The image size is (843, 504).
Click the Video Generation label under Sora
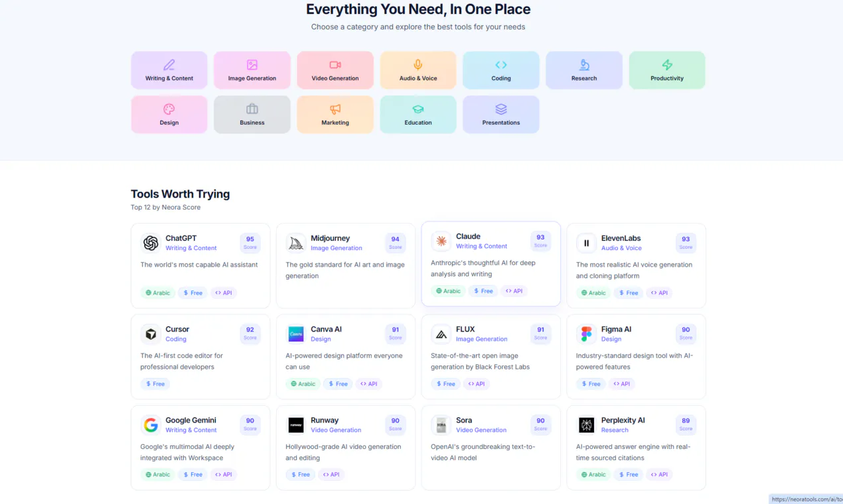coord(481,430)
